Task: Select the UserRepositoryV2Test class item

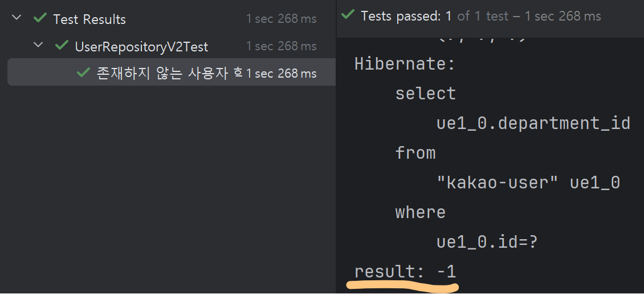Action: [141, 46]
